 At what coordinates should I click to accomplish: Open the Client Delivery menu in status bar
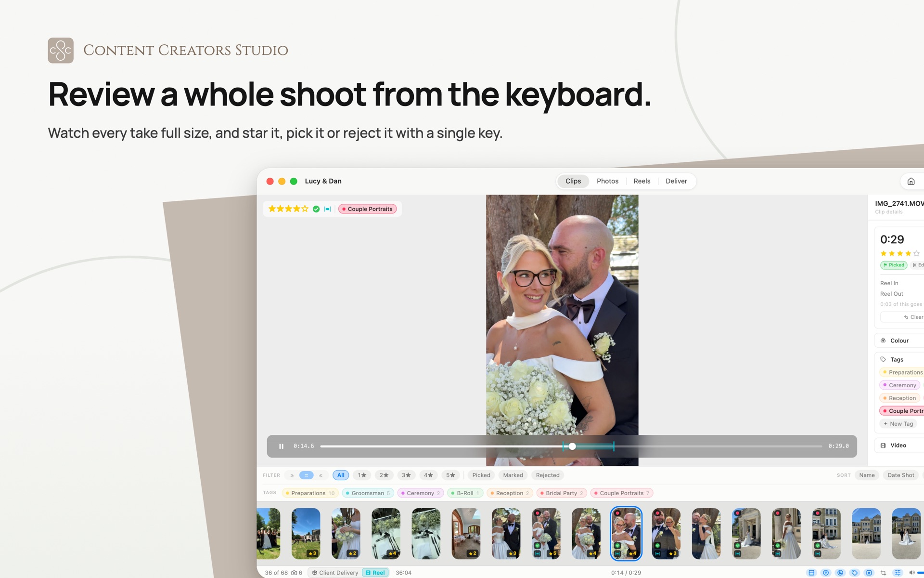pos(335,573)
